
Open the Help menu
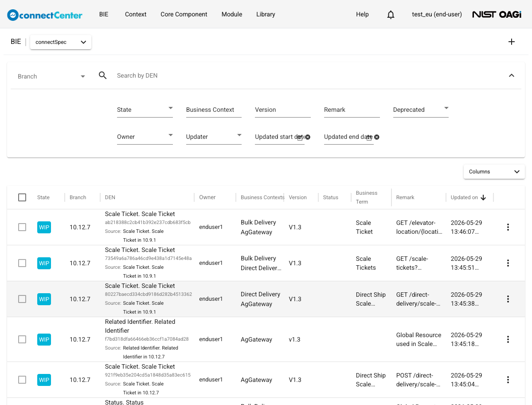(362, 14)
